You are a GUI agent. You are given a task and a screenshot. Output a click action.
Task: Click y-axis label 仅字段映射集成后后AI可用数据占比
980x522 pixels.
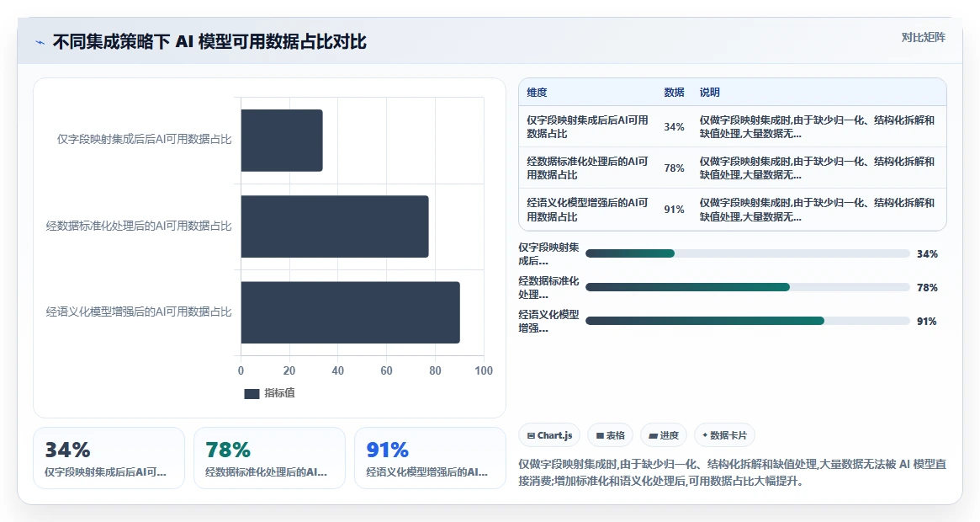point(145,140)
